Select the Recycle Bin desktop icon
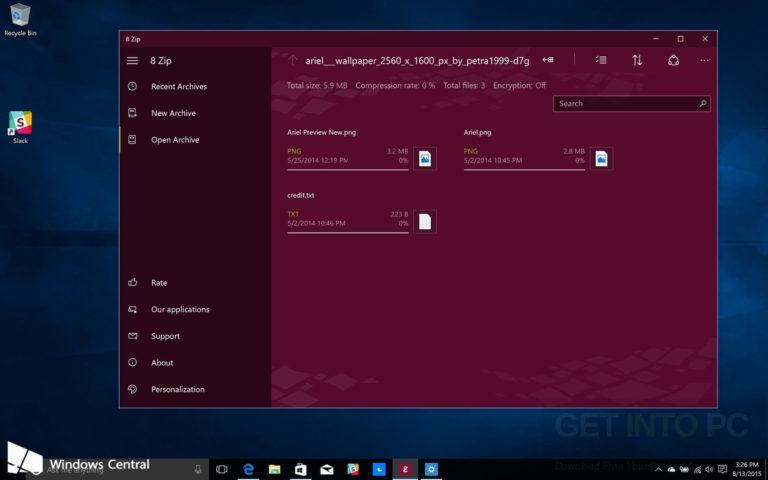 pyautogui.click(x=20, y=20)
